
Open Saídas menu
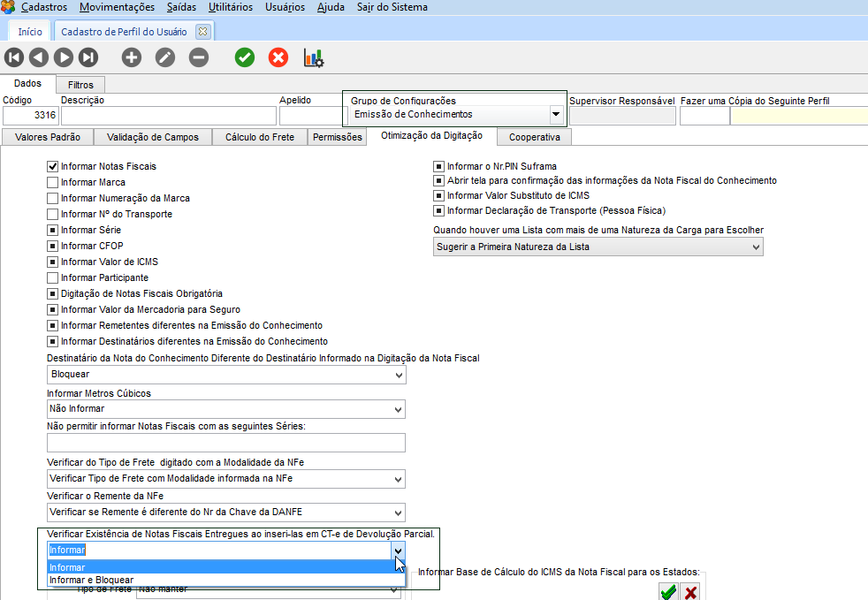pos(181,7)
